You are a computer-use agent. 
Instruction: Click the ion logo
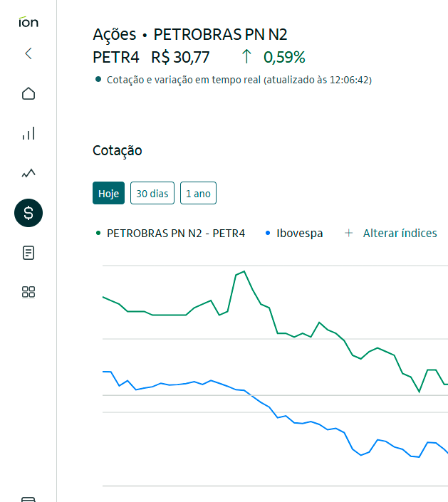(x=28, y=22)
